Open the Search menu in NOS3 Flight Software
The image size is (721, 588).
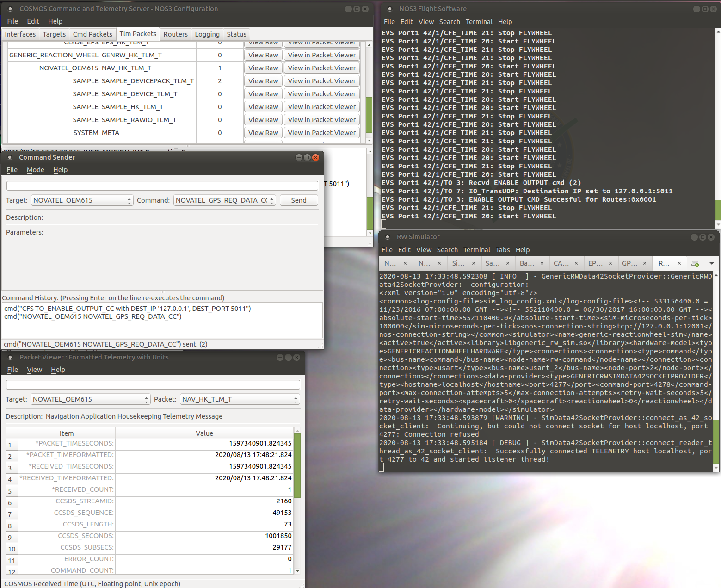tap(449, 22)
